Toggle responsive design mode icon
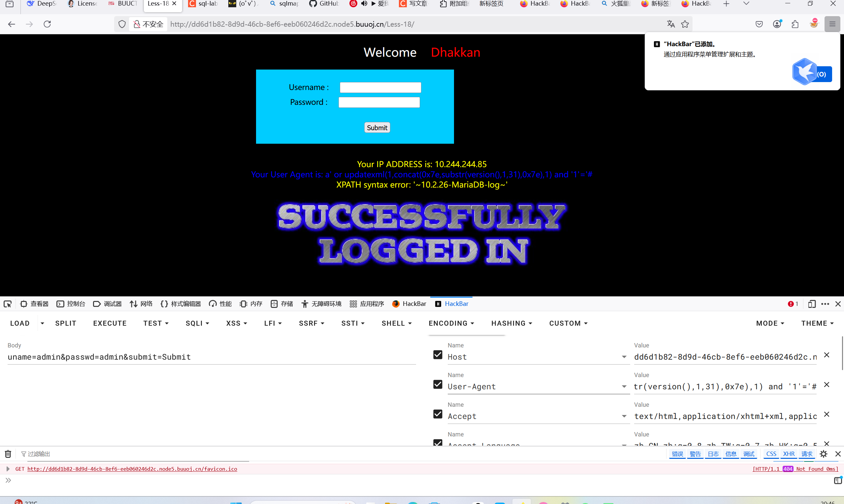The height and width of the screenshot is (504, 844). [812, 304]
